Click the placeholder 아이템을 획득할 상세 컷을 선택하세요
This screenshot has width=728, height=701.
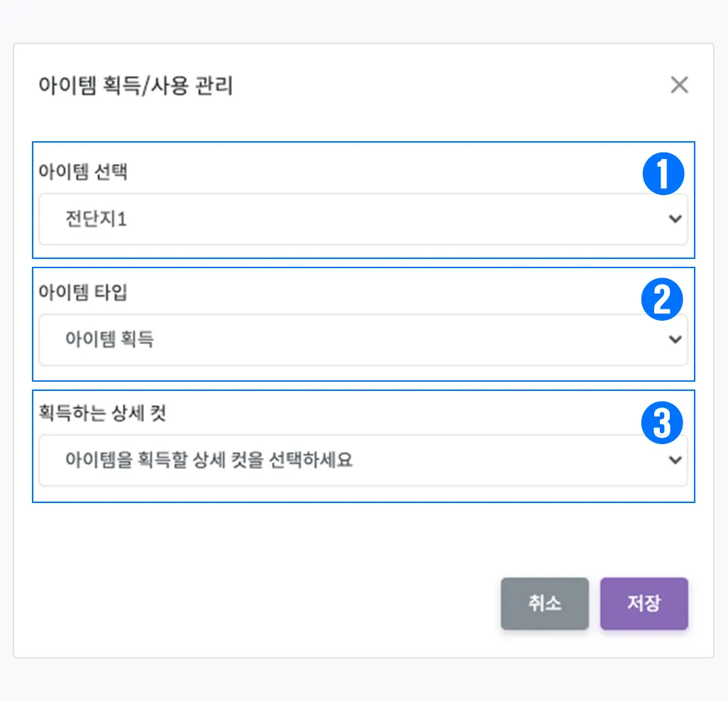209,460
